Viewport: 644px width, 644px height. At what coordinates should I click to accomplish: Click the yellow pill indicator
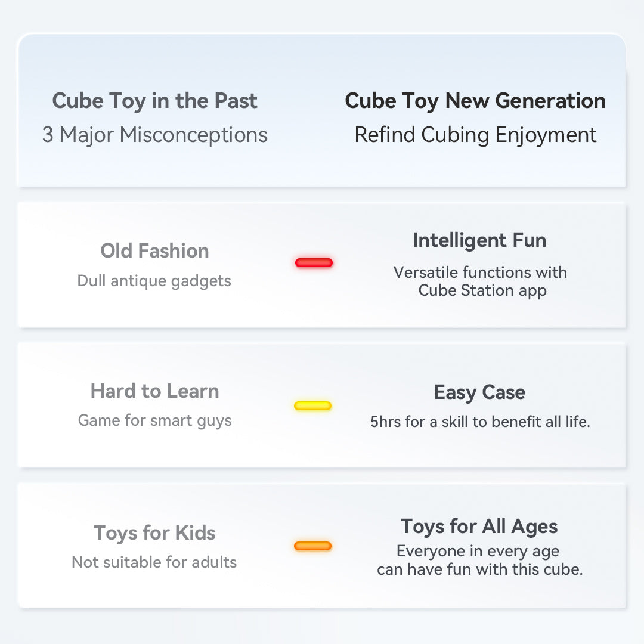click(x=312, y=406)
